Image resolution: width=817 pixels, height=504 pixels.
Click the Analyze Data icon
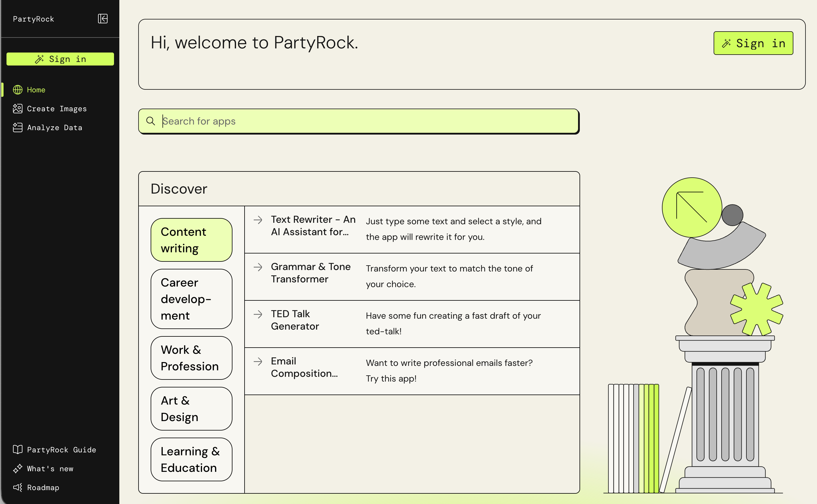18,127
